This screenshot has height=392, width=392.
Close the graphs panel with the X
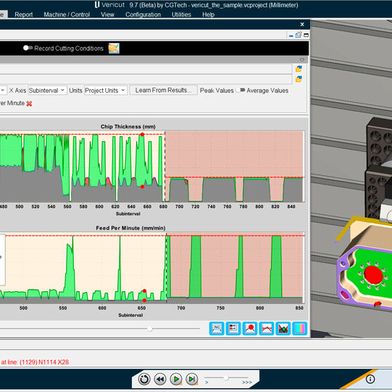pos(302,24)
